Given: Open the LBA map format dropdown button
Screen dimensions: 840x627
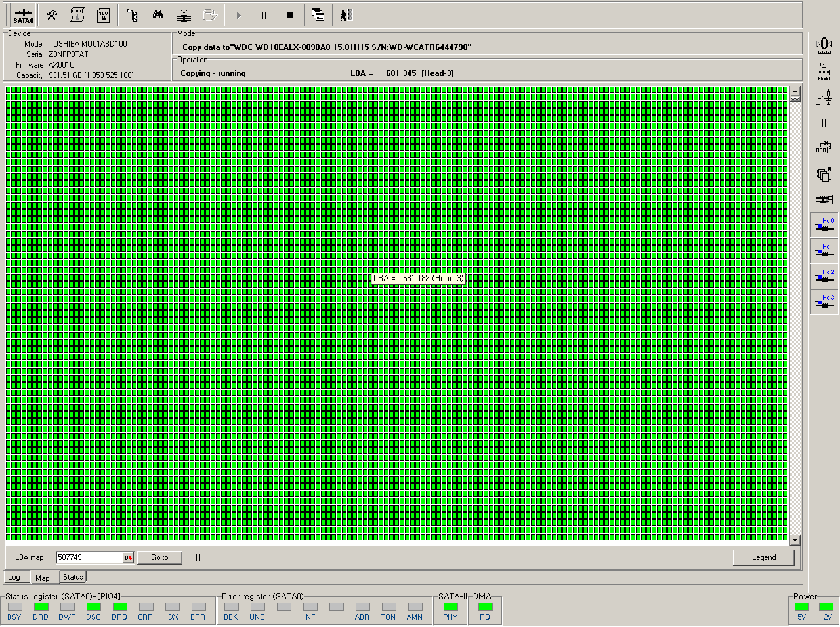Looking at the screenshot, I should tap(128, 557).
